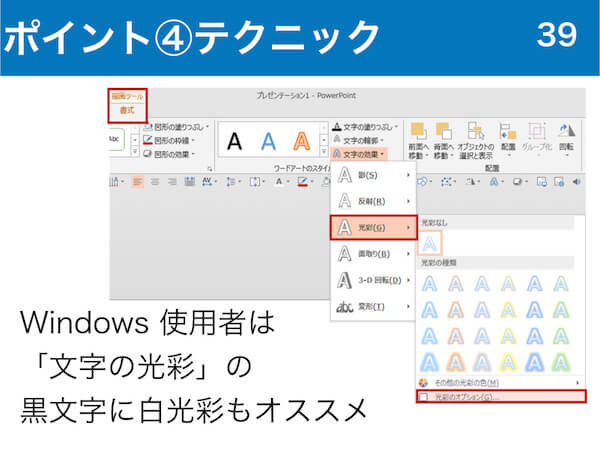The height and width of the screenshot is (450, 600).
Task: Select the blue A WordArt style
Action: click(x=268, y=141)
